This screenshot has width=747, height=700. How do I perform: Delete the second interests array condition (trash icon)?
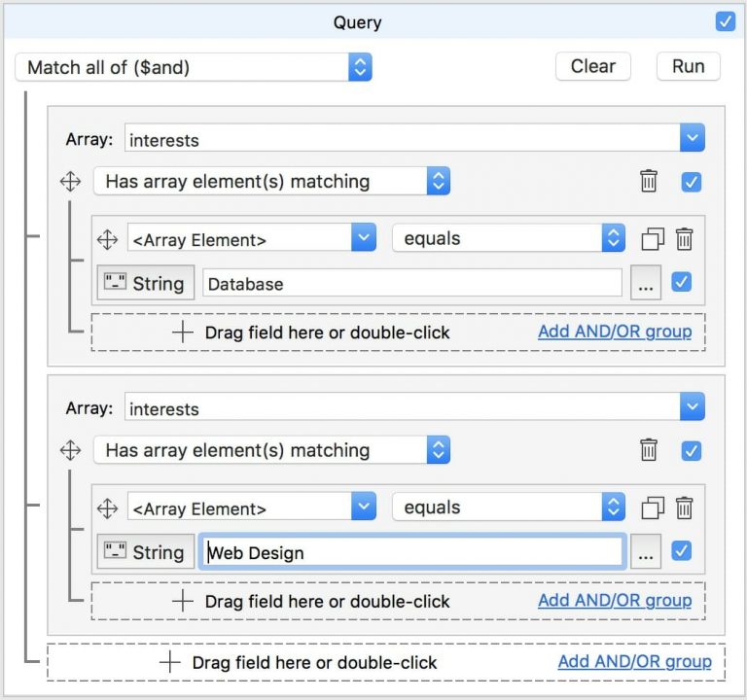pos(649,451)
